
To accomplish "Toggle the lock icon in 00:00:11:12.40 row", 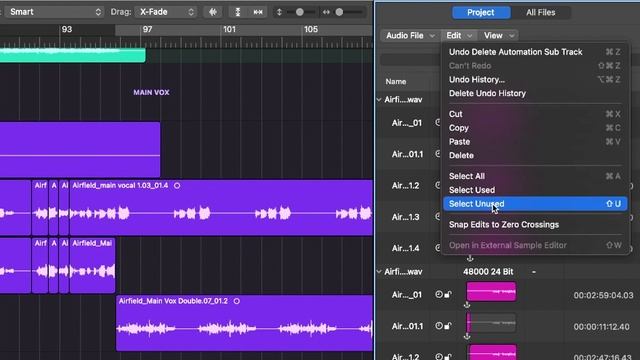I will click(448, 326).
